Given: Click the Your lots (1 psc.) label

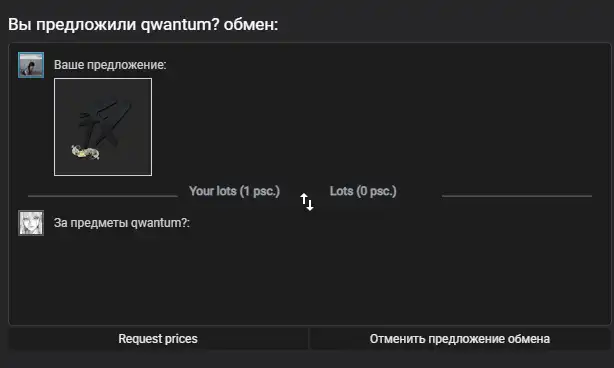Looking at the screenshot, I should point(234,191).
